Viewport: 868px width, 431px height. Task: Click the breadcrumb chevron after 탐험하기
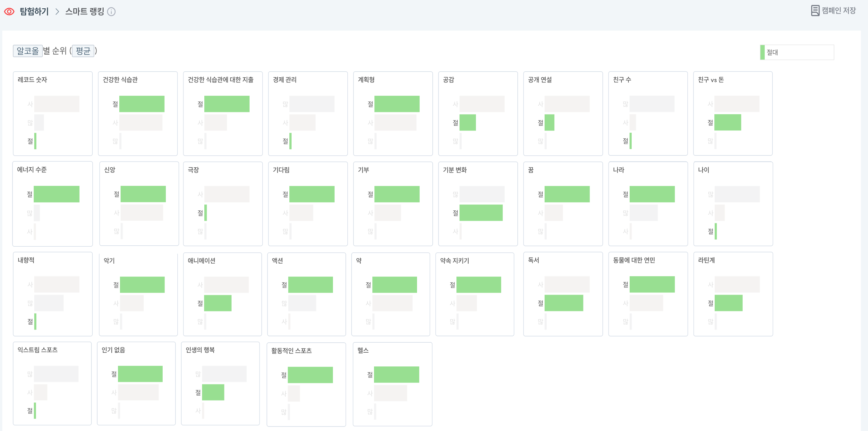(57, 12)
